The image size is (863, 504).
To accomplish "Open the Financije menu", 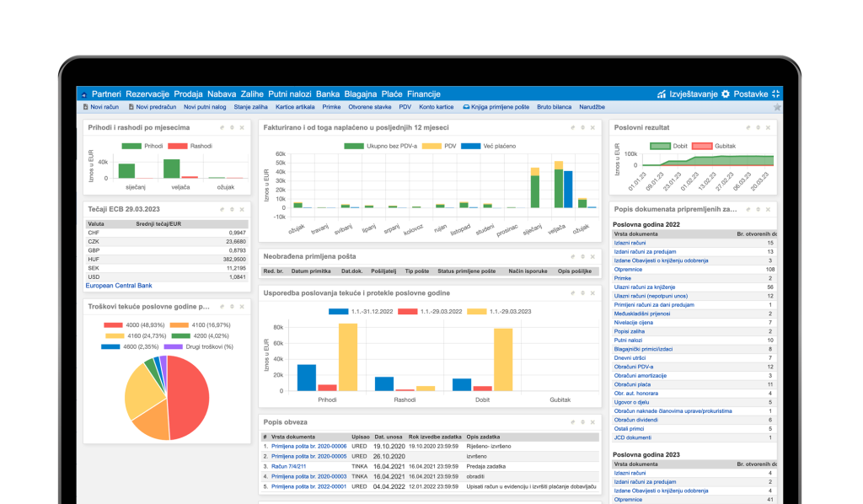I will coord(423,94).
